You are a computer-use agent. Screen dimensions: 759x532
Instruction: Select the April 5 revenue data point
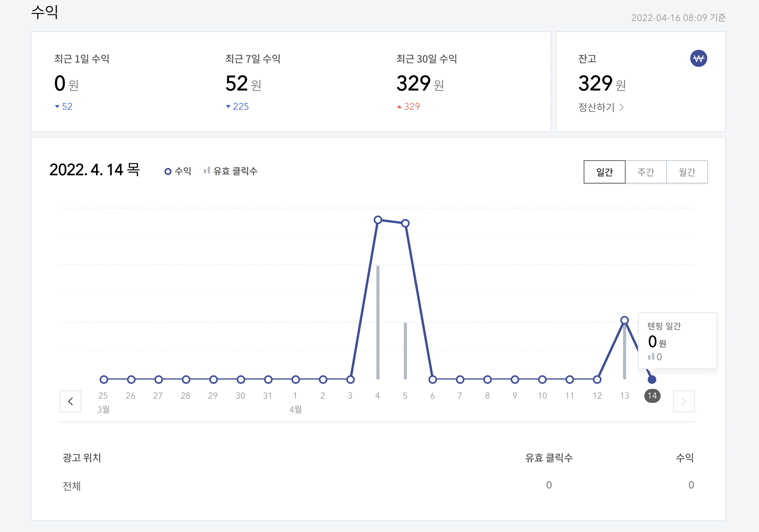pos(405,223)
